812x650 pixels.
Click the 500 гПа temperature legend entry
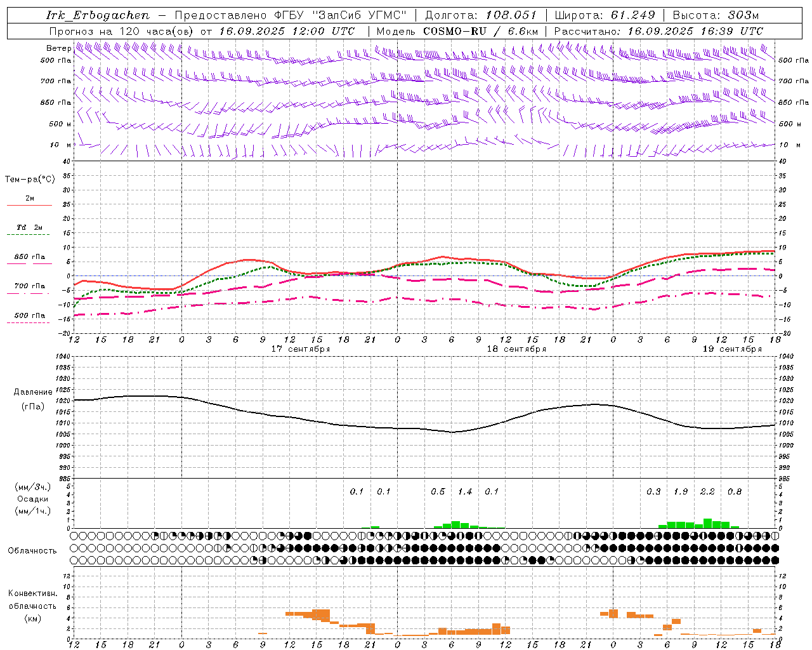tap(29, 315)
